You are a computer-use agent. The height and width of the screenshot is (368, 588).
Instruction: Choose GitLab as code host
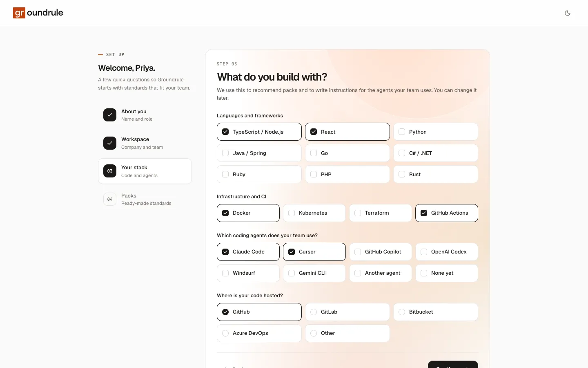coord(347,312)
